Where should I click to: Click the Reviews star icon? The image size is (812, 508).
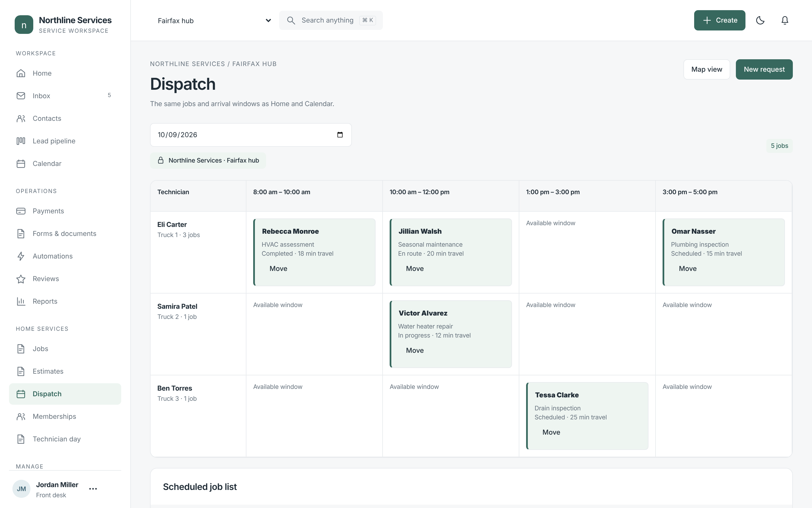[x=21, y=279]
